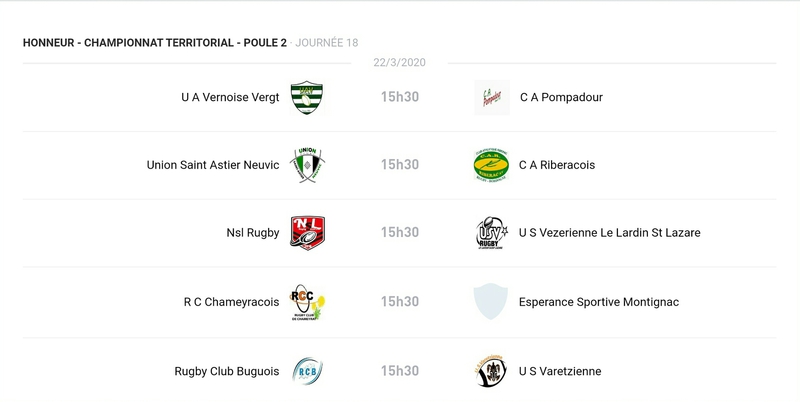Select the Nsl Rugby team name

tap(252, 233)
